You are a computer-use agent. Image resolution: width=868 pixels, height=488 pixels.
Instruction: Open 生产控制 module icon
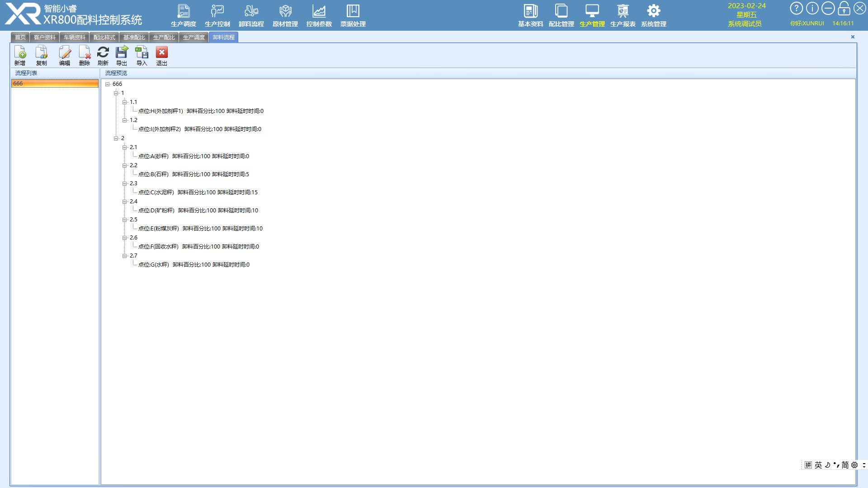pyautogui.click(x=217, y=16)
